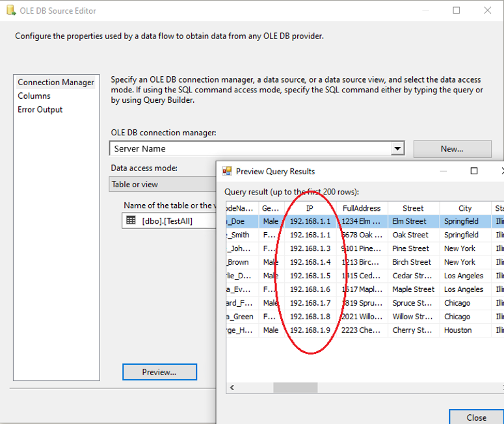Select the cell 192.168.1.5
This screenshot has height=424, width=504.
310,276
